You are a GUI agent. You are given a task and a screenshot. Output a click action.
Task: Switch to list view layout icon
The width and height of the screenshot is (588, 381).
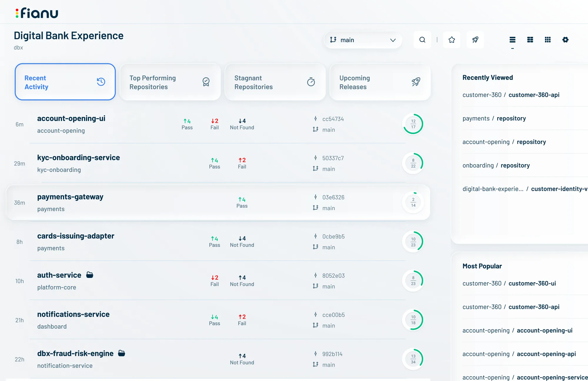click(x=512, y=40)
